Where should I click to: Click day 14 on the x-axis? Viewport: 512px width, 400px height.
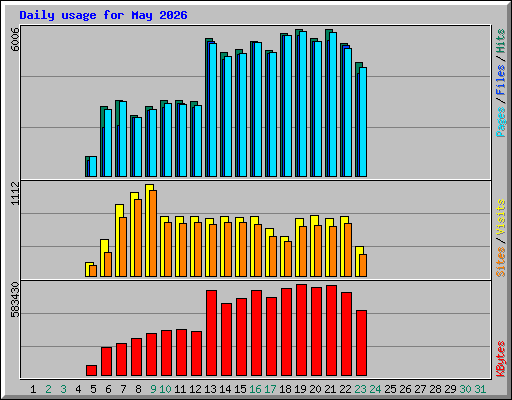225,389
